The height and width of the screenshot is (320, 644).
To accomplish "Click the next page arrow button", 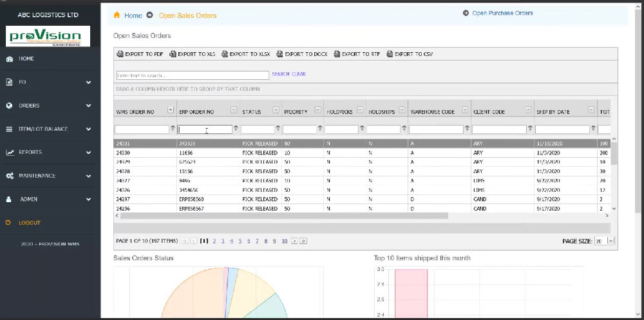I will pyautogui.click(x=294, y=241).
